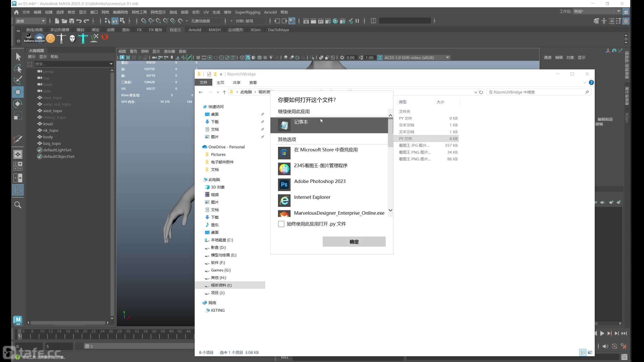Click Explorer refresh icon
The width and height of the screenshot is (644, 362).
pyautogui.click(x=481, y=92)
